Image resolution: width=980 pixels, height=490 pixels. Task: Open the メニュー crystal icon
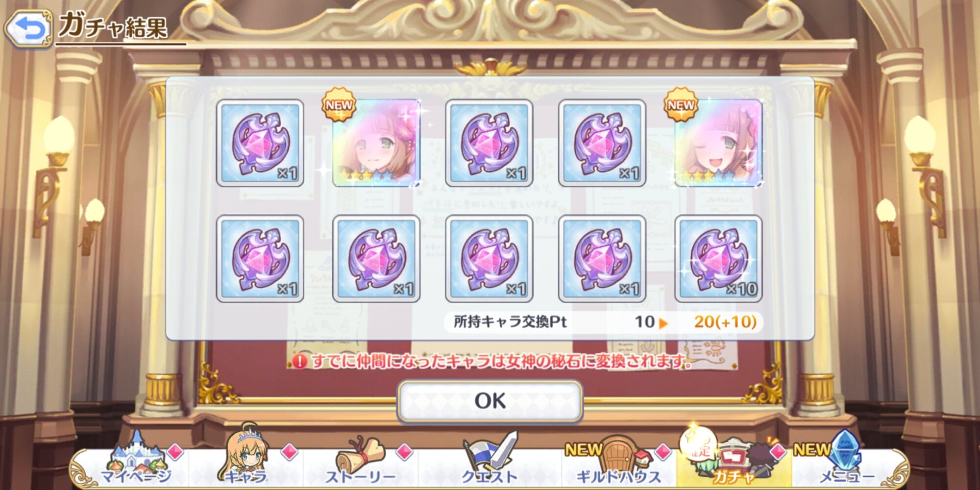point(846,458)
